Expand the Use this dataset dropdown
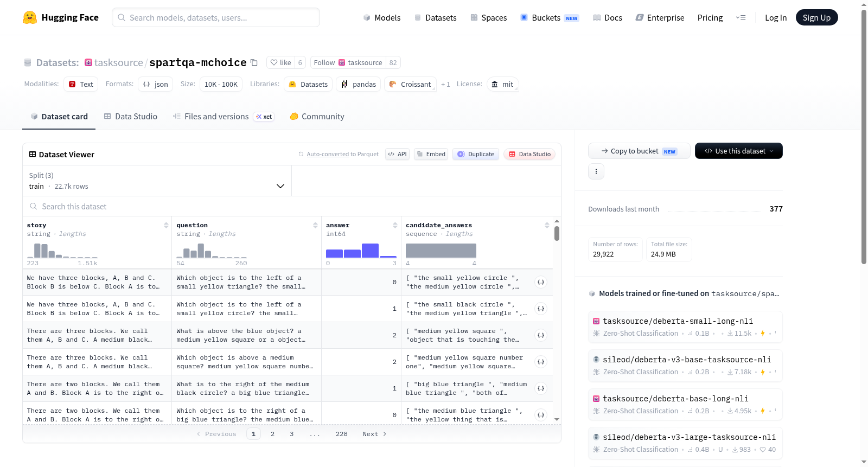This screenshot has width=868, height=467. coord(738,151)
